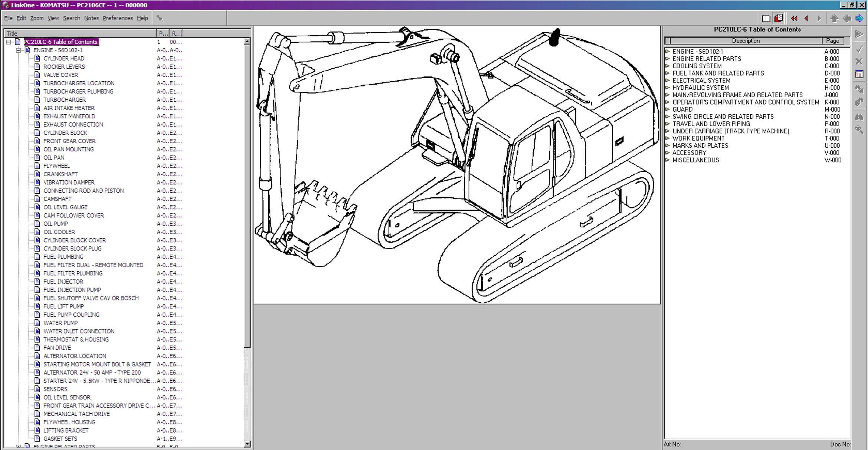The image size is (868, 450).
Task: Expand HYDRAULIC SYSTEM arrow in contents list
Action: coord(668,88)
